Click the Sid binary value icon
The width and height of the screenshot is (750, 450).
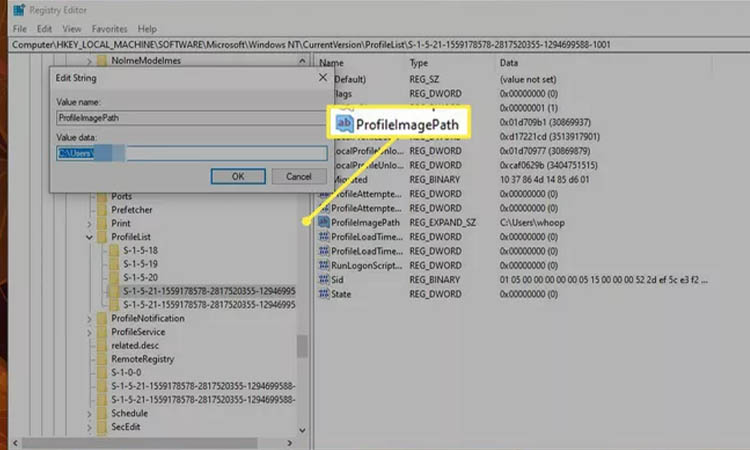pos(324,279)
